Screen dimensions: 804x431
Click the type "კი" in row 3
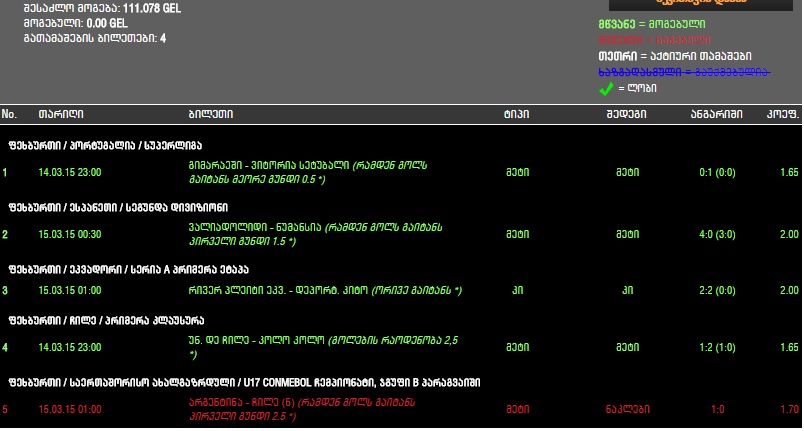click(x=517, y=290)
